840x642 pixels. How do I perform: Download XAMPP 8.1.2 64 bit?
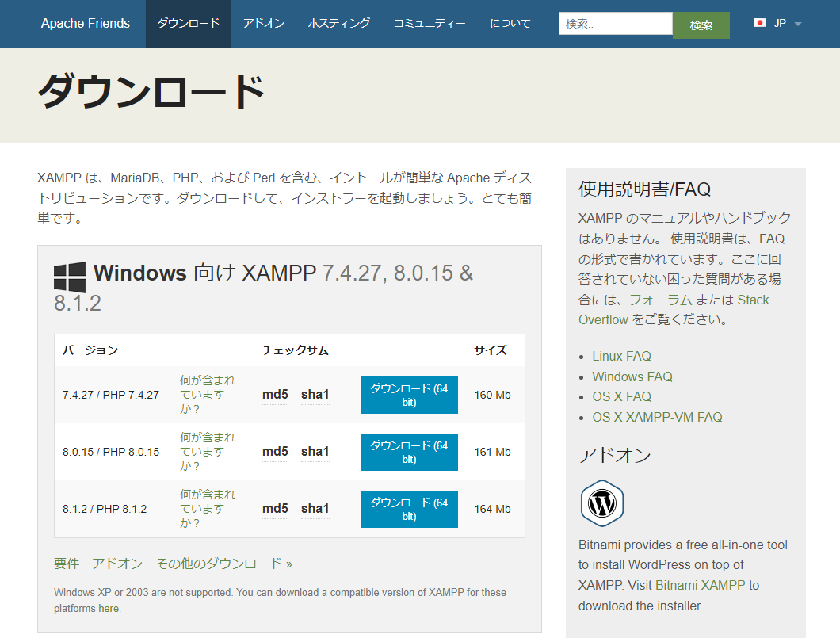[x=409, y=509]
